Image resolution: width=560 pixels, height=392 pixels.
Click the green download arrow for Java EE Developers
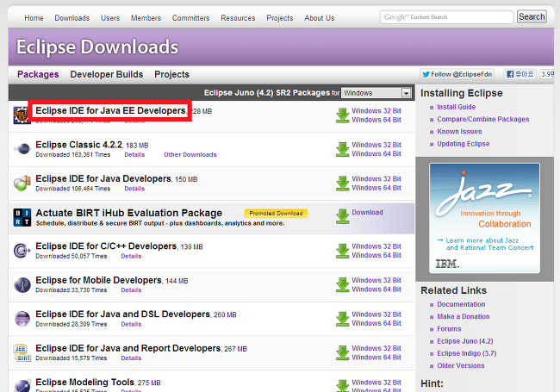[343, 115]
